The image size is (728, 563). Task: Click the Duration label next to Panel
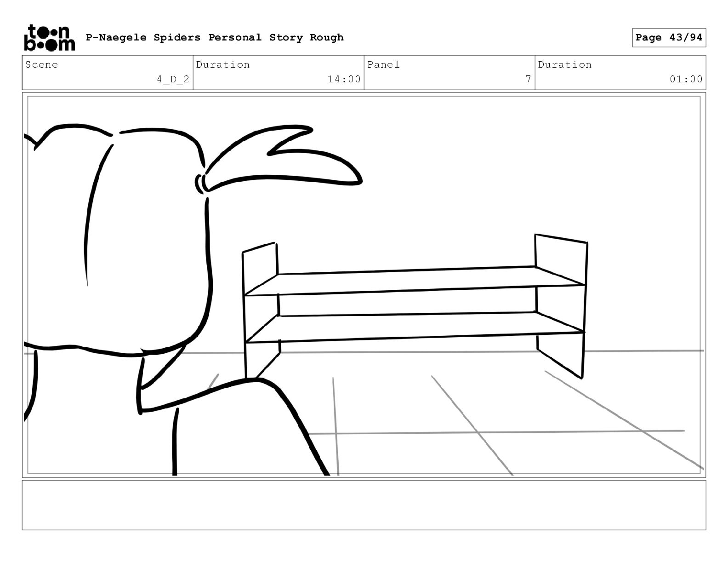[x=565, y=64]
